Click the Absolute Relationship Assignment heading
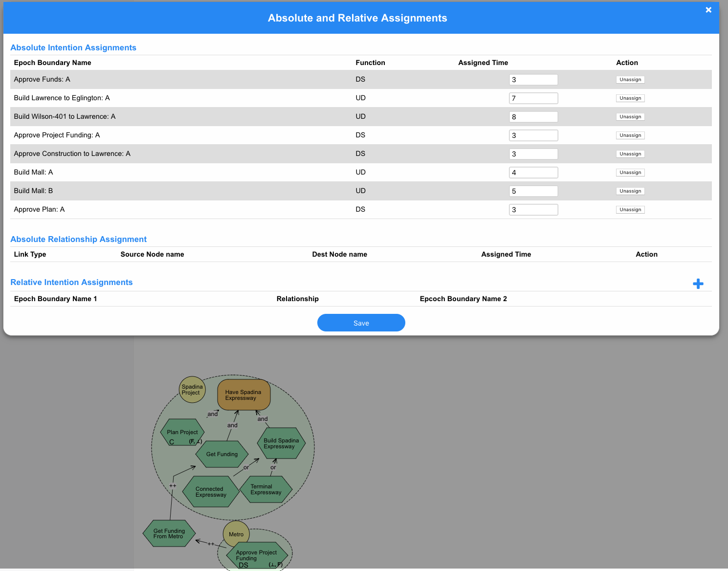 (x=79, y=239)
